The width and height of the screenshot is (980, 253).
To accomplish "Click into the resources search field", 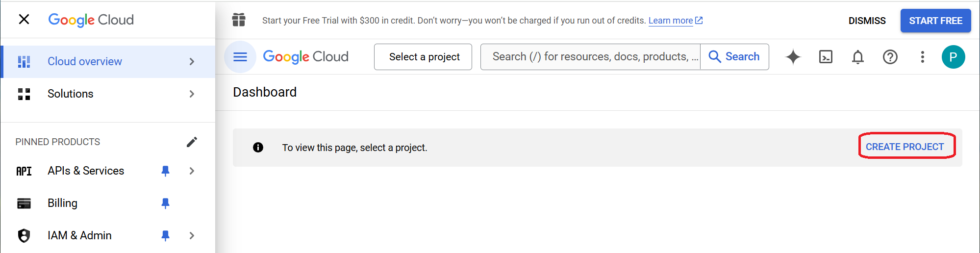I will click(x=590, y=57).
